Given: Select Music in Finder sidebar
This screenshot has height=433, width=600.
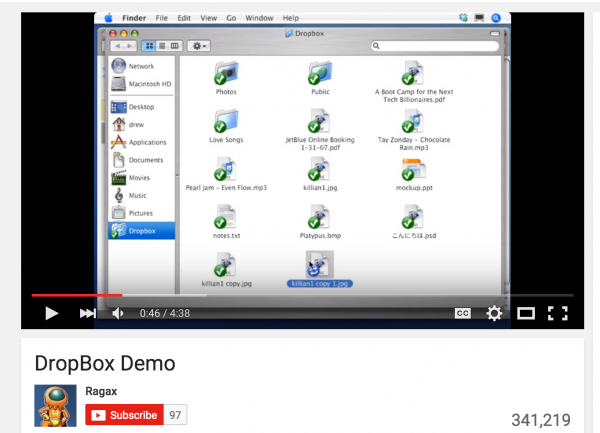Looking at the screenshot, I should tap(142, 195).
